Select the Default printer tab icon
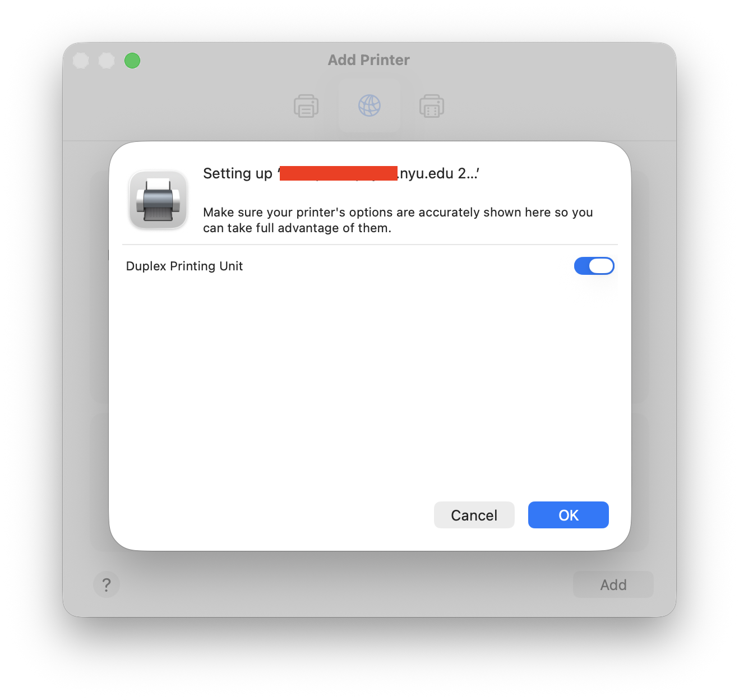The width and height of the screenshot is (739, 700). 306,105
